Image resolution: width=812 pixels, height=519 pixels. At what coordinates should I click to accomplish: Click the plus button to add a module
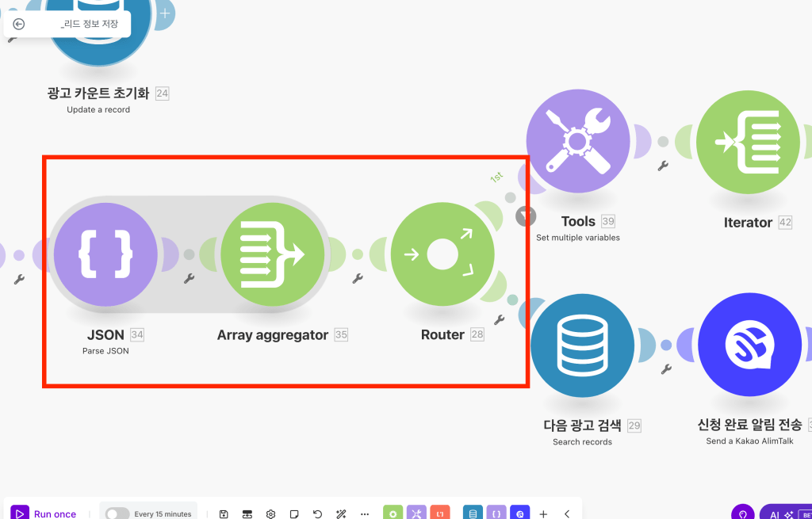pos(543,513)
